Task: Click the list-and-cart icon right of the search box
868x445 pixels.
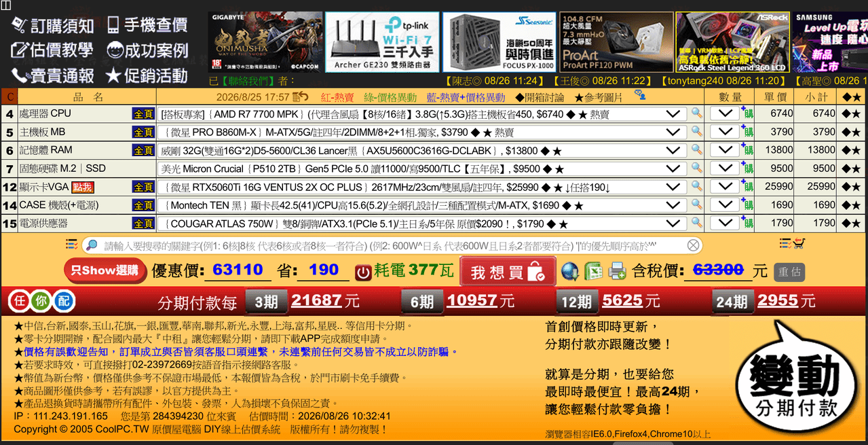Action: pos(792,244)
